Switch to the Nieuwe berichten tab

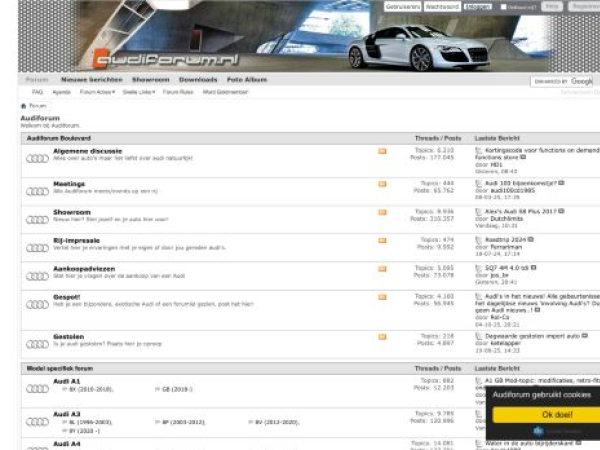(92, 80)
